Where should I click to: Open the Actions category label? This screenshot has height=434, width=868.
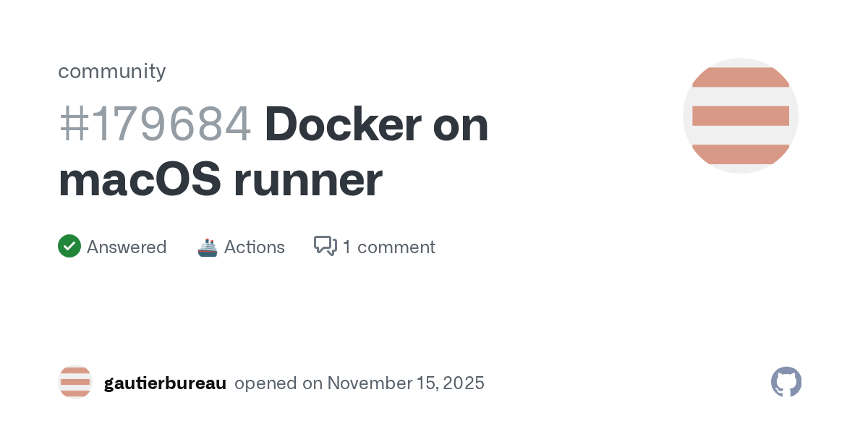255,247
